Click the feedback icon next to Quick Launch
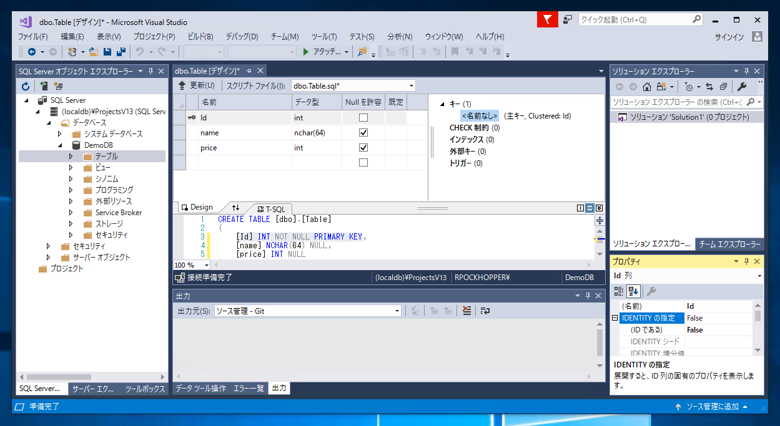 tap(568, 19)
